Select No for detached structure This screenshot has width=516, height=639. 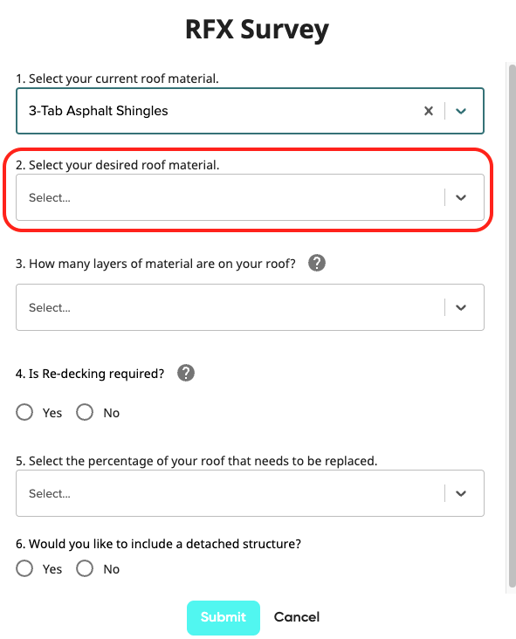tap(85, 568)
